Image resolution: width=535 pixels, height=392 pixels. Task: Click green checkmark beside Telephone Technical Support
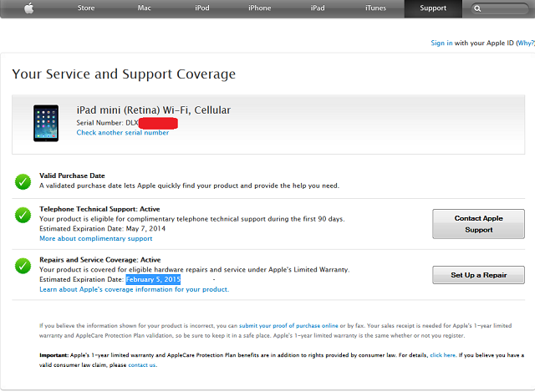(23, 215)
